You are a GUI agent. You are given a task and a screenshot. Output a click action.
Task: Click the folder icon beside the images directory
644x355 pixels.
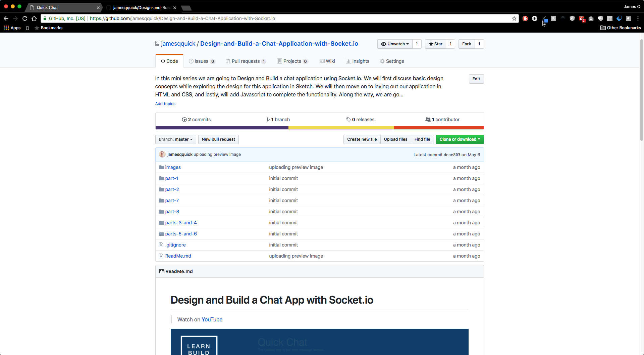click(161, 167)
